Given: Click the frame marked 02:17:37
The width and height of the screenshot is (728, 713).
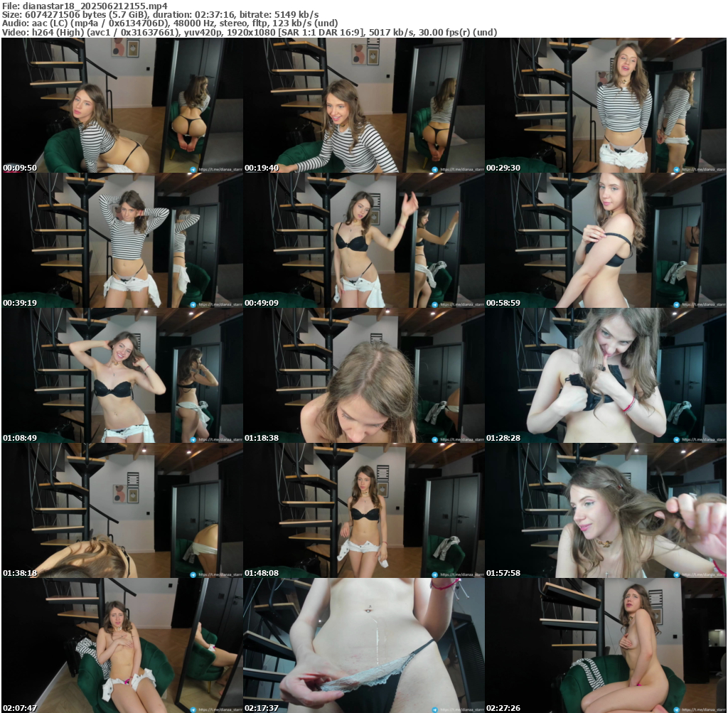Looking at the screenshot, I should [363, 645].
